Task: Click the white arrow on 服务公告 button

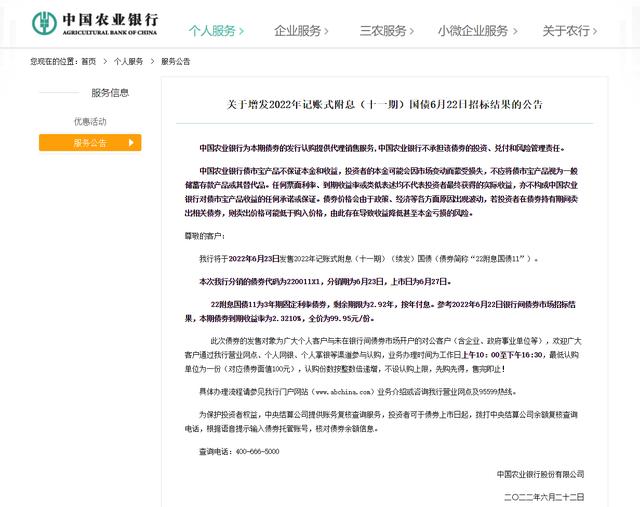Action: pos(131,142)
